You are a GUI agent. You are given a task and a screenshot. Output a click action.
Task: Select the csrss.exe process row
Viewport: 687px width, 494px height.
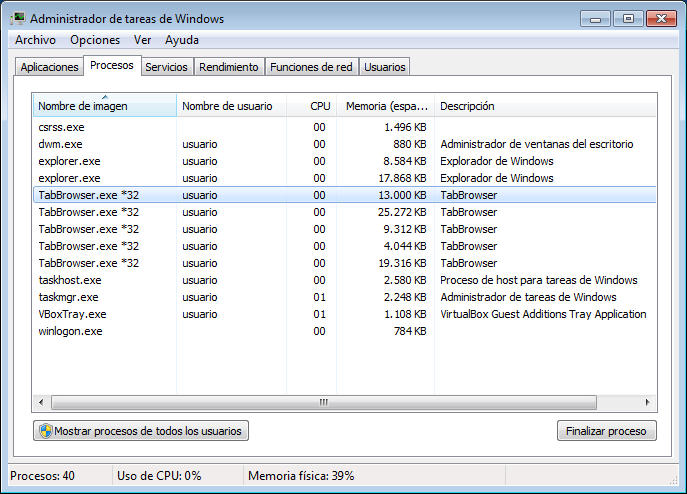coord(344,127)
